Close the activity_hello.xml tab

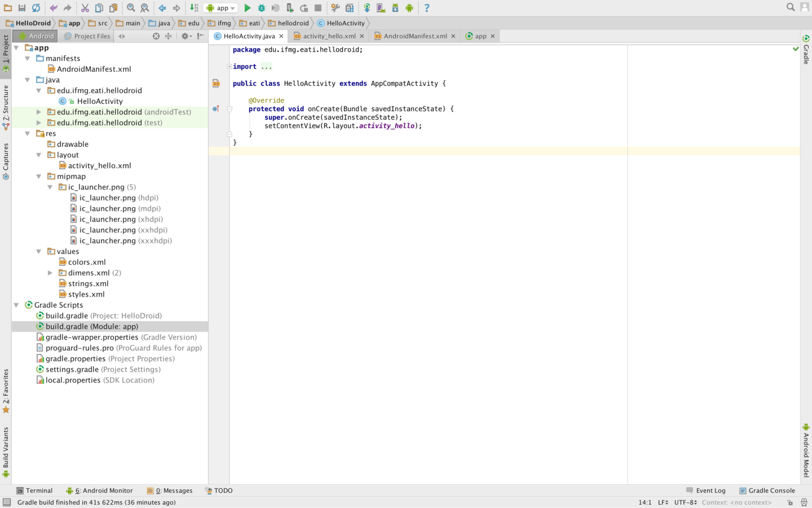[362, 36]
